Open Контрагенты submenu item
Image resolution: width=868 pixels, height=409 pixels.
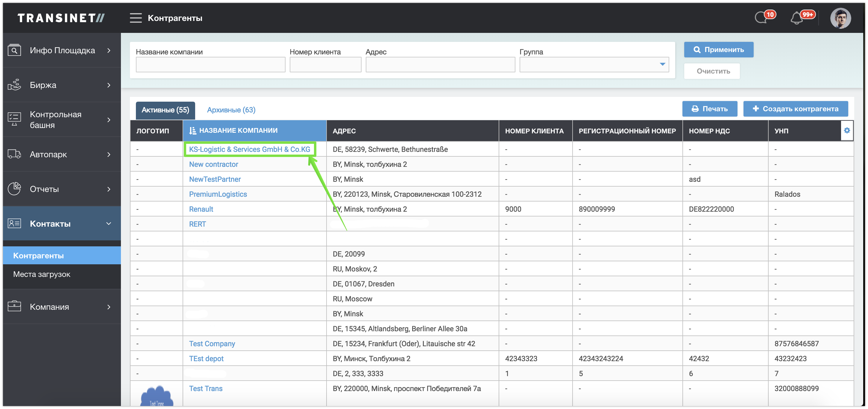(62, 256)
